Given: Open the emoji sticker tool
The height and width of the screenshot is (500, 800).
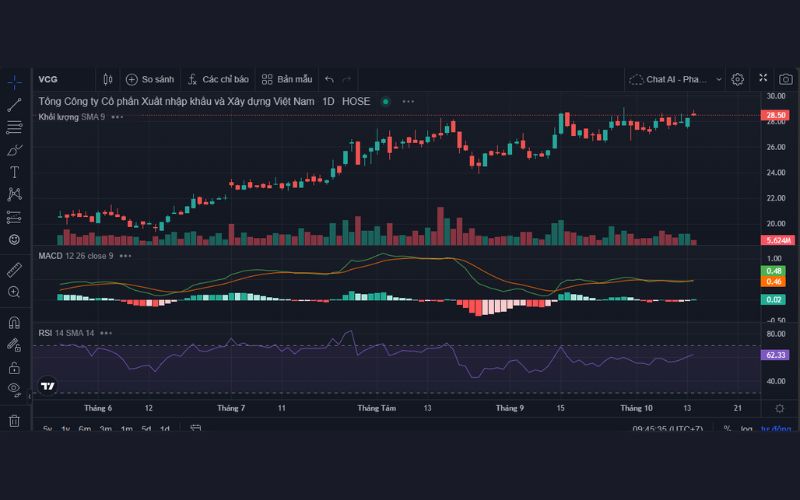Looking at the screenshot, I should [x=14, y=240].
